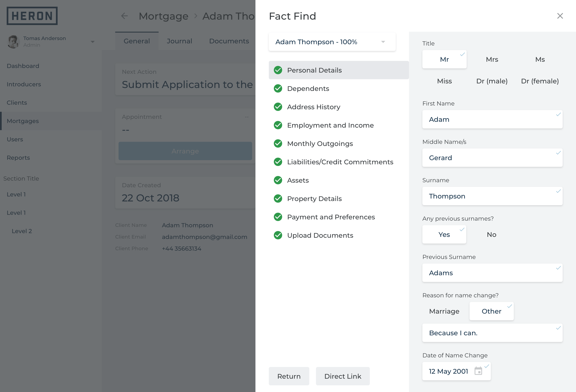Click the Return button

[289, 376]
